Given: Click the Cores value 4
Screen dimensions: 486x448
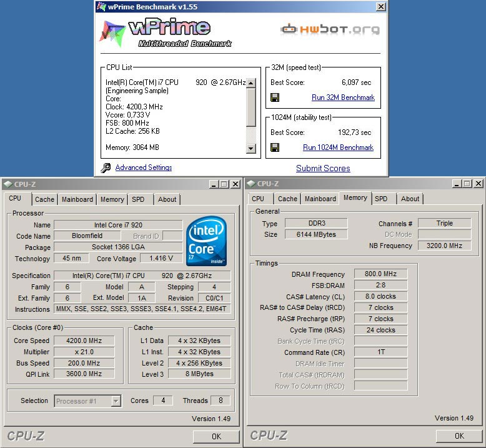Looking at the screenshot, I should [x=163, y=401].
